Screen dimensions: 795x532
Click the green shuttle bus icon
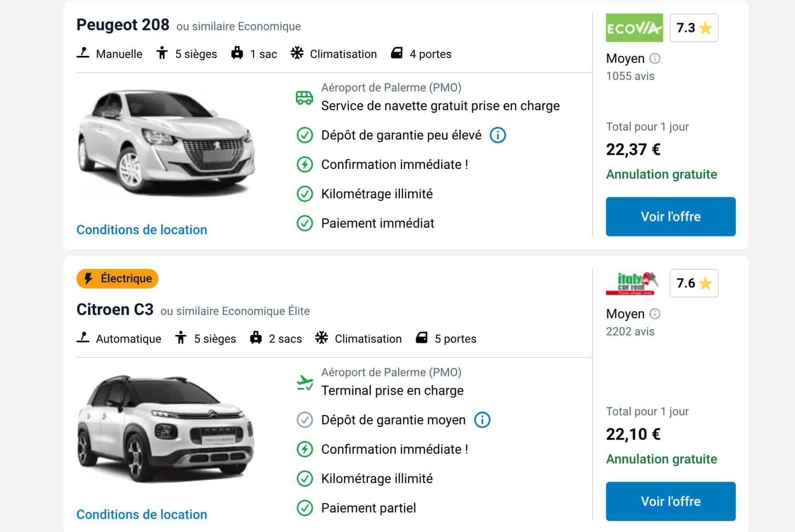304,98
